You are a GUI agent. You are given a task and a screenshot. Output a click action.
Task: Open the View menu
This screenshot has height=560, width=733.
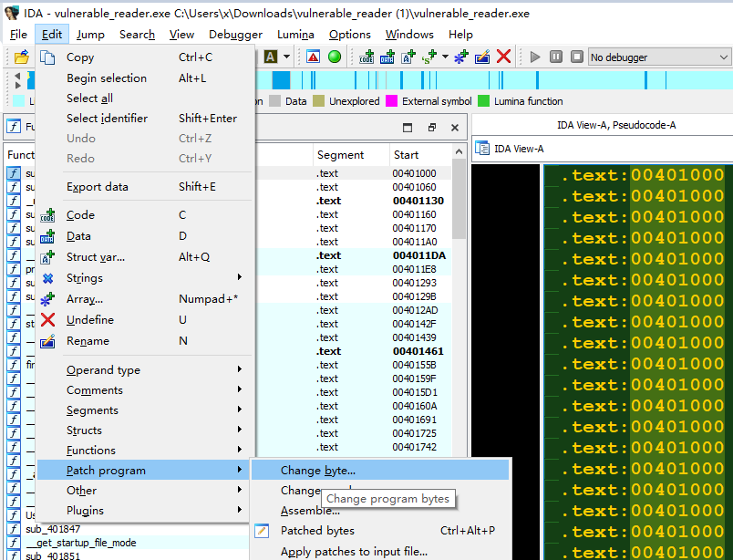181,35
